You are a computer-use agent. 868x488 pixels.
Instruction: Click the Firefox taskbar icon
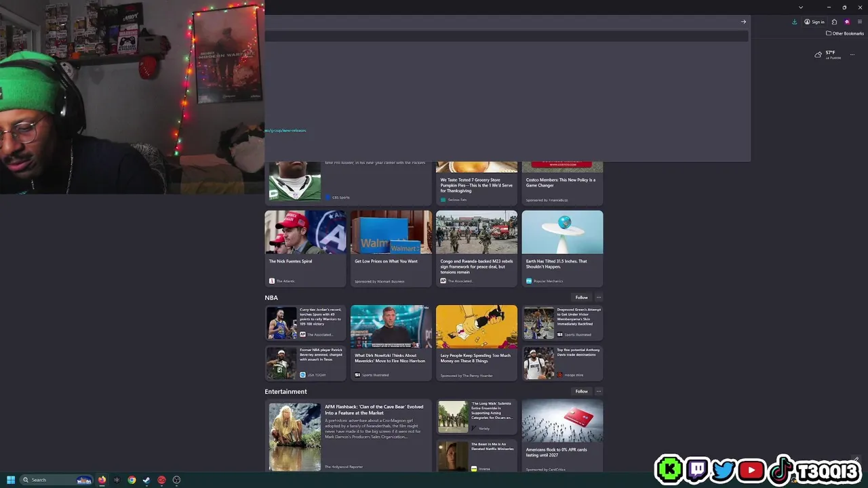(102, 480)
